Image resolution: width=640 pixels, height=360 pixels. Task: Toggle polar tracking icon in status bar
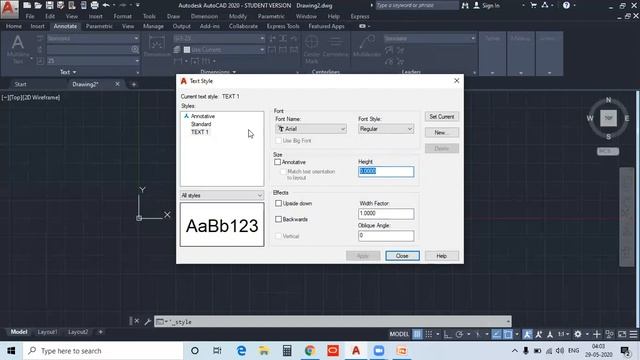coord(459,334)
